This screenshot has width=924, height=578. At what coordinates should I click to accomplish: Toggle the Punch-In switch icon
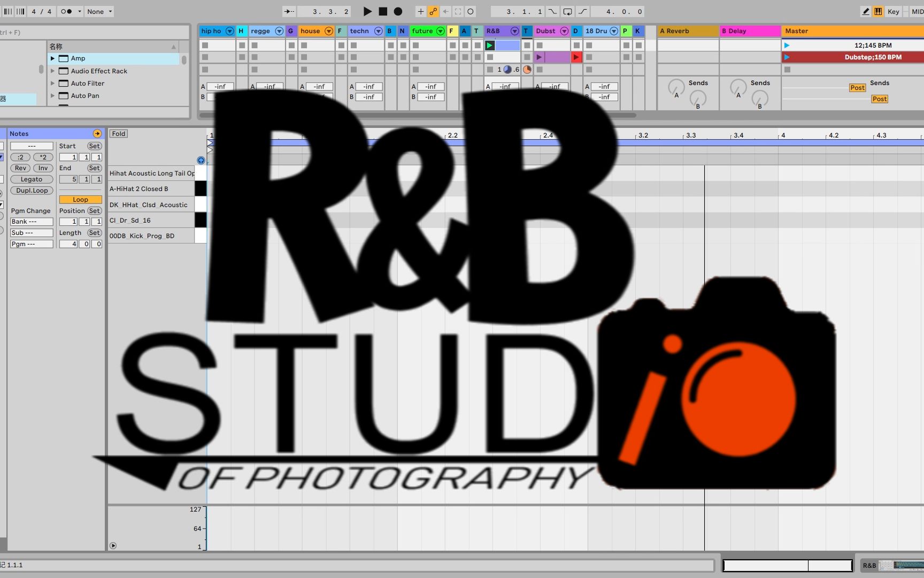[x=552, y=11]
